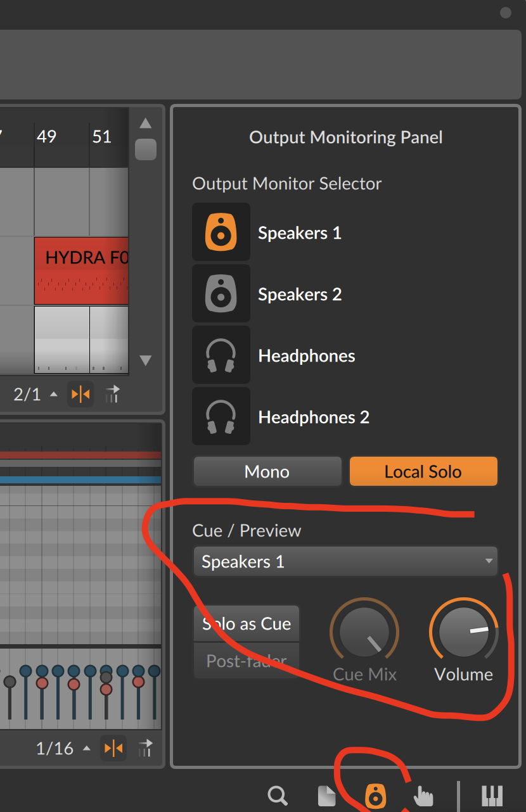Select the Speakers 1 monitor icon

(x=221, y=232)
